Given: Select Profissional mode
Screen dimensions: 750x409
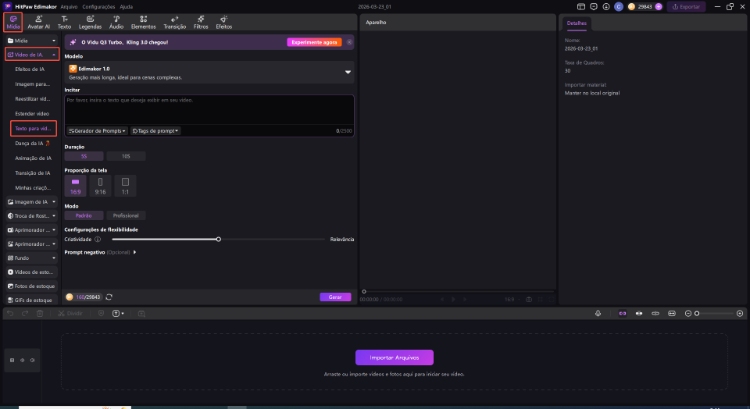Looking at the screenshot, I should pos(126,216).
